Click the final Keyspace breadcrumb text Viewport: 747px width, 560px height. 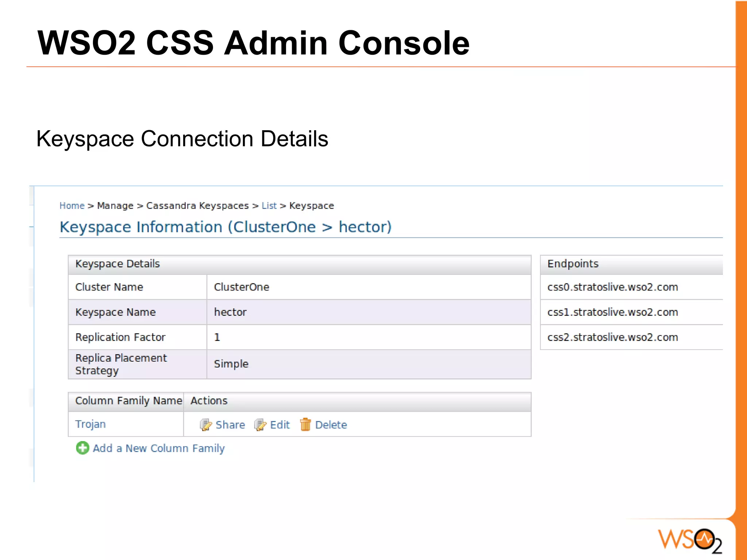(x=311, y=206)
